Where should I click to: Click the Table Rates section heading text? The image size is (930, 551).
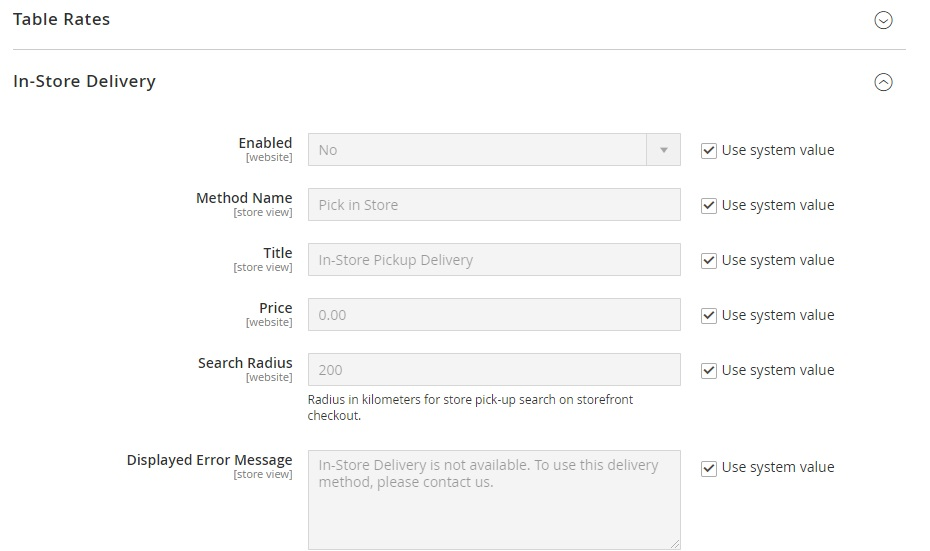[x=62, y=19]
